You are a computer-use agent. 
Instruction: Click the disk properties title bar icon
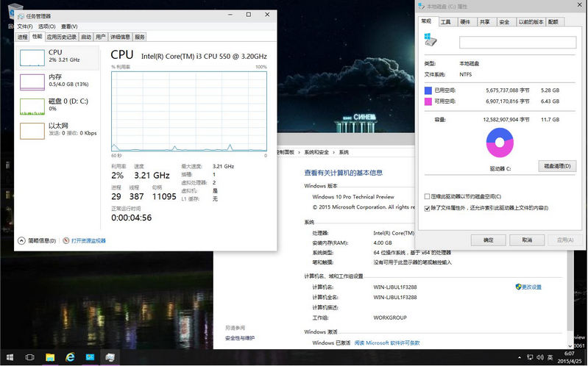(422, 6)
